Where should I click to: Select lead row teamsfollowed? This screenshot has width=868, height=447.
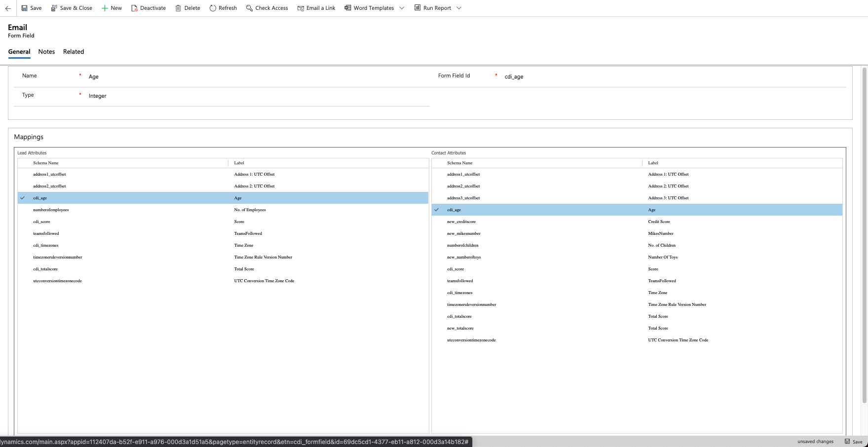pos(223,233)
